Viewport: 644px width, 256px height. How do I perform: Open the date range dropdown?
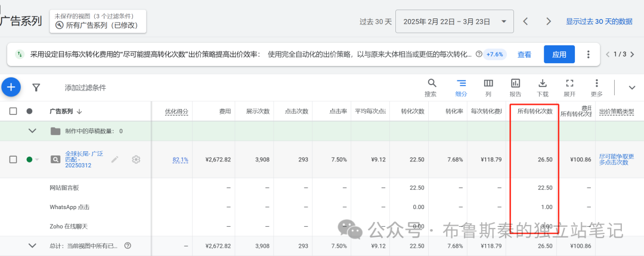[x=454, y=21]
